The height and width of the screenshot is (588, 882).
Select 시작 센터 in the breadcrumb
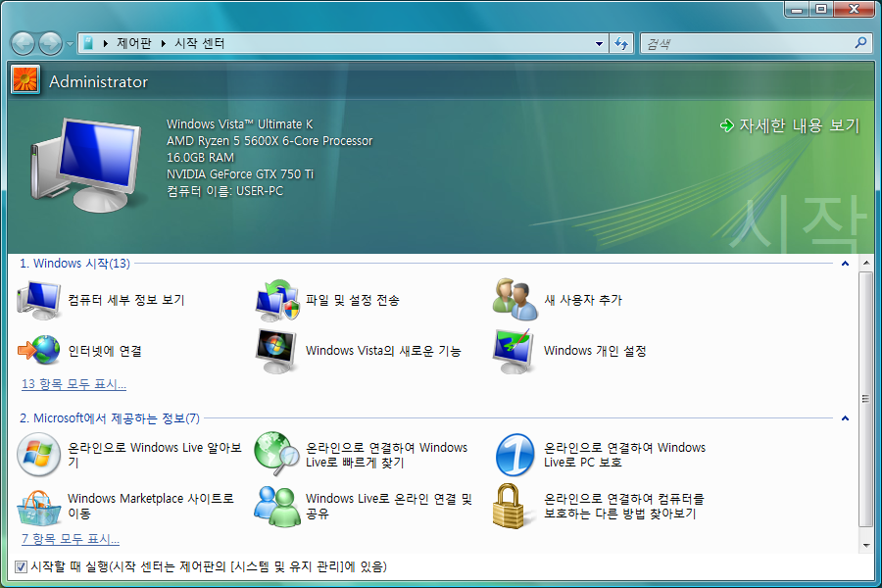click(x=200, y=43)
